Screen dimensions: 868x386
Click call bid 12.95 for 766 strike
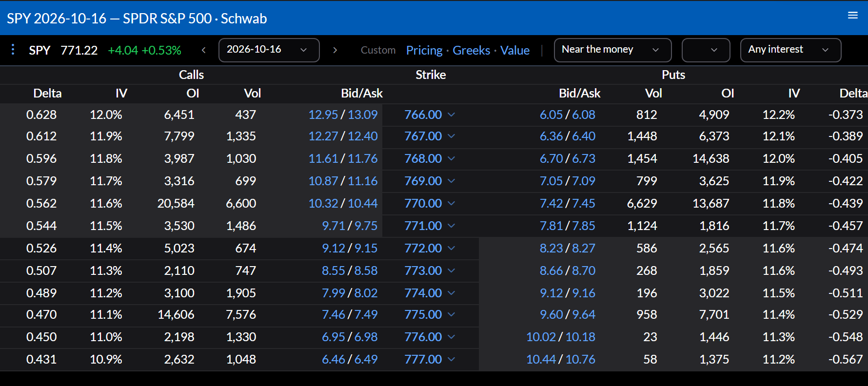pyautogui.click(x=323, y=115)
